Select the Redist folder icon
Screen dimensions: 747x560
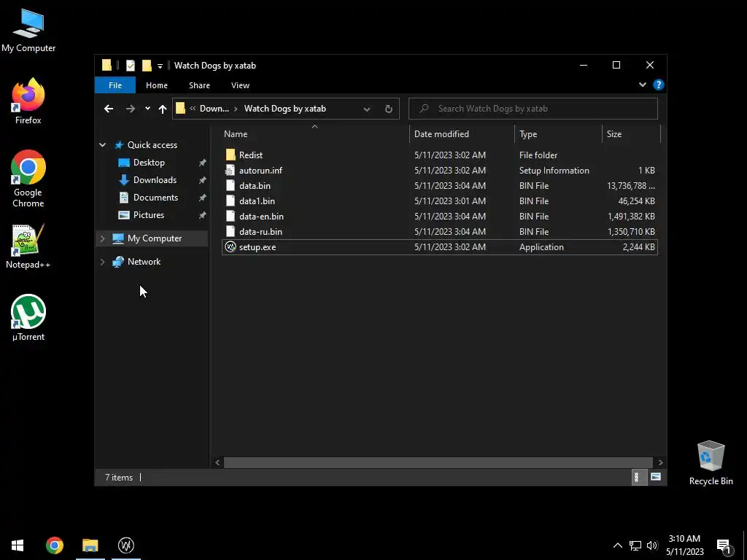(x=231, y=155)
